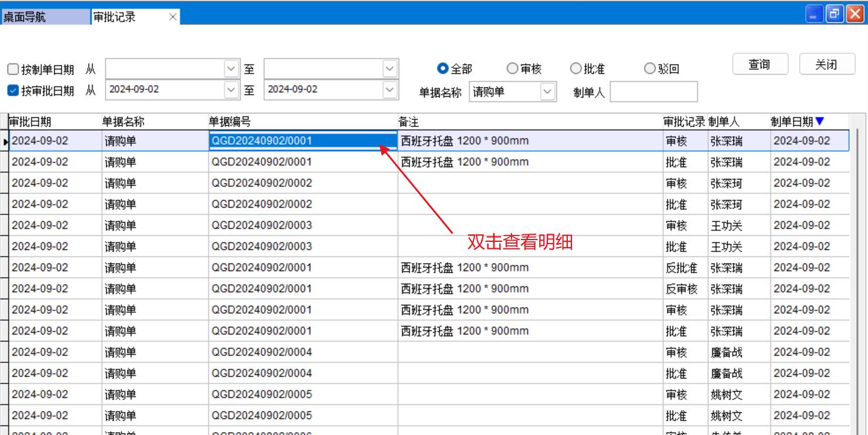This screenshot has width=868, height=435.
Task: Select the 审核 radio button
Action: coord(512,69)
